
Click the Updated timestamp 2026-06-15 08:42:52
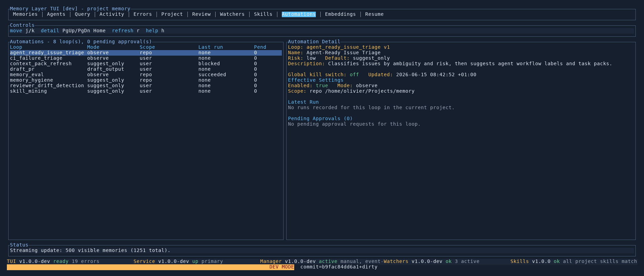point(425,74)
